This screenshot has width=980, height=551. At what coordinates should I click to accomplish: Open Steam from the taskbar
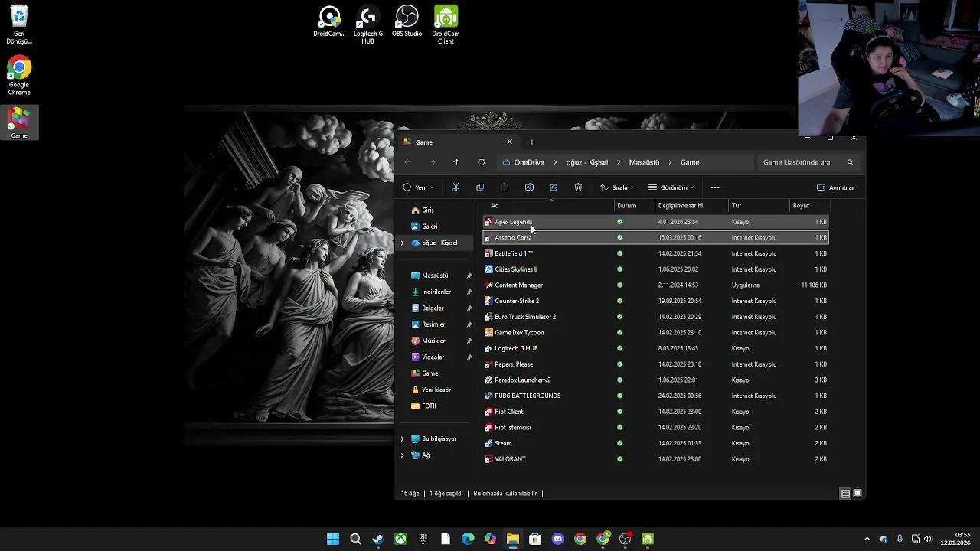[x=377, y=539]
